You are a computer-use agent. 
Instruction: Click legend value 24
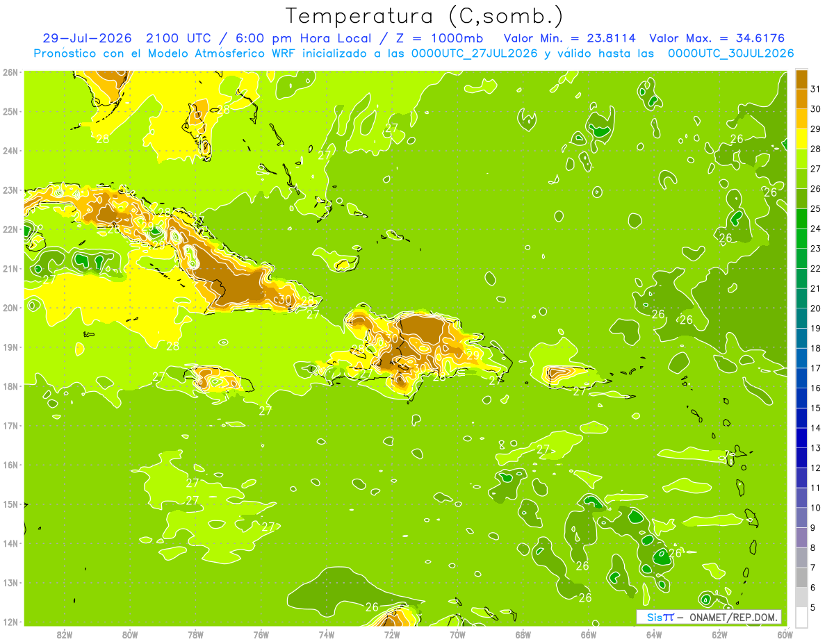(816, 229)
